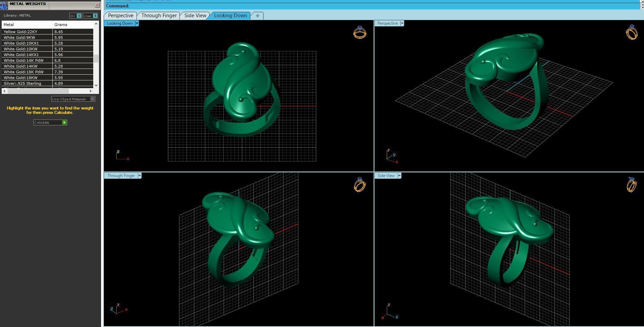Click axis gizmo in Through Finger viewport
This screenshot has width=644, height=327.
click(x=119, y=309)
